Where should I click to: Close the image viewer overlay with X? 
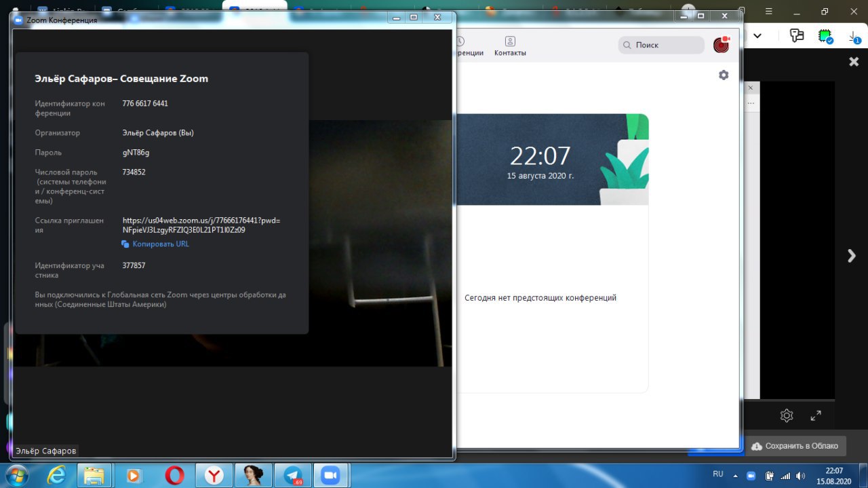coord(854,62)
